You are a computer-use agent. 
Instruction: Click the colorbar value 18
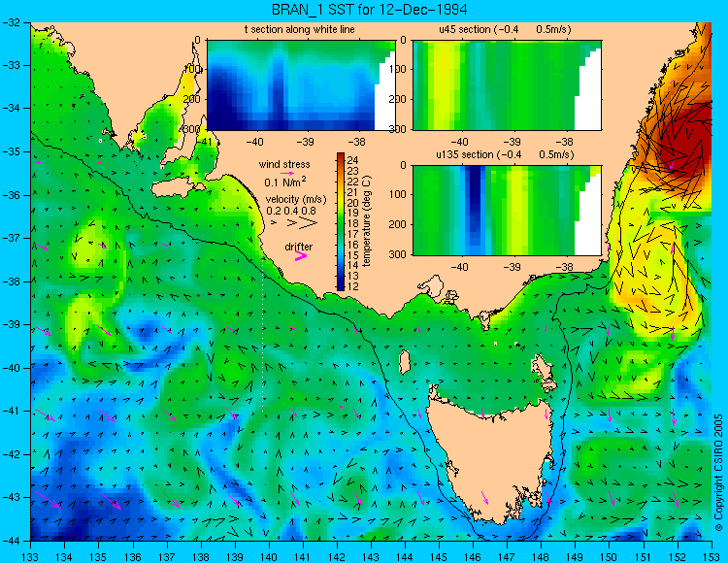click(353, 223)
